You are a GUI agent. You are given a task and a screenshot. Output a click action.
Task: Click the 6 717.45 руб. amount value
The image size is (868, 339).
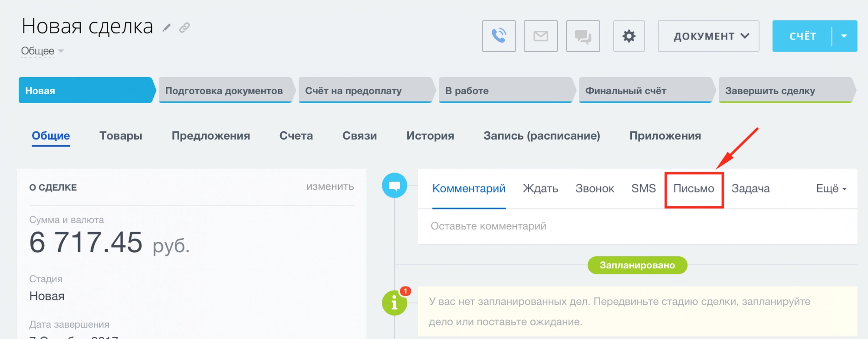(109, 243)
